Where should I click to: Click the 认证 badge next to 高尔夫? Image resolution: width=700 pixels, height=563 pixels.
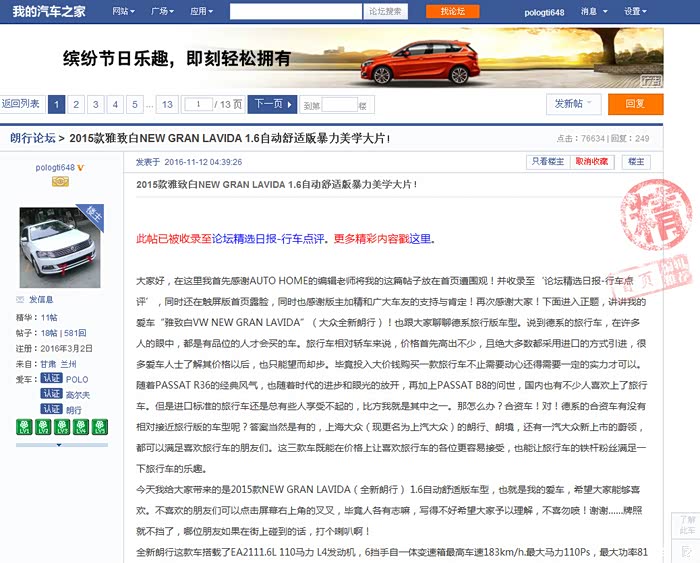click(x=51, y=394)
